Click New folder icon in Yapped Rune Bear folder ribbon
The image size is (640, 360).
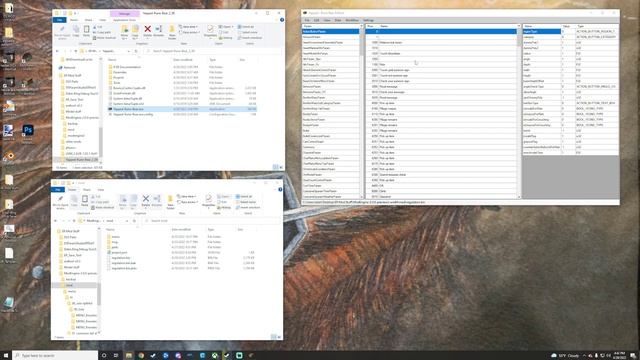(172, 31)
